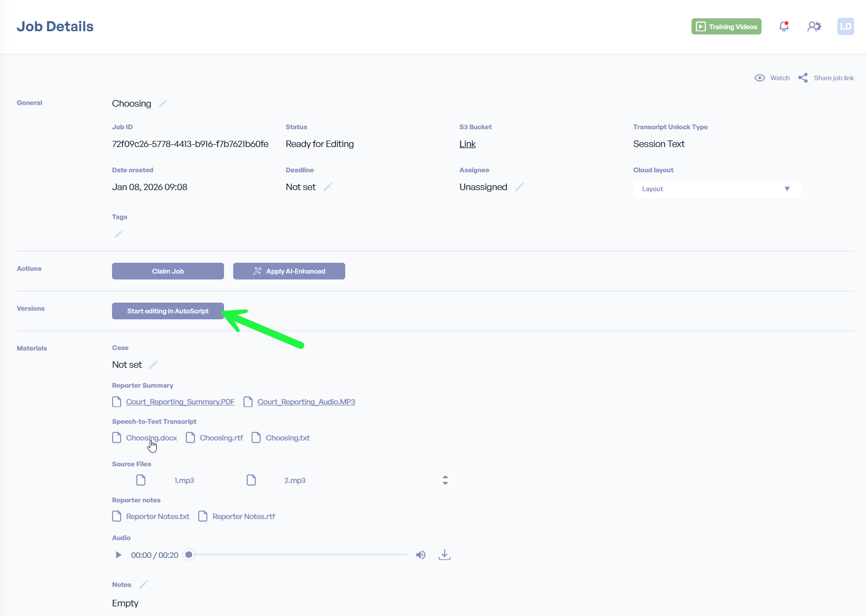Play the audio recording
Image resolution: width=866 pixels, height=616 pixels.
point(118,555)
